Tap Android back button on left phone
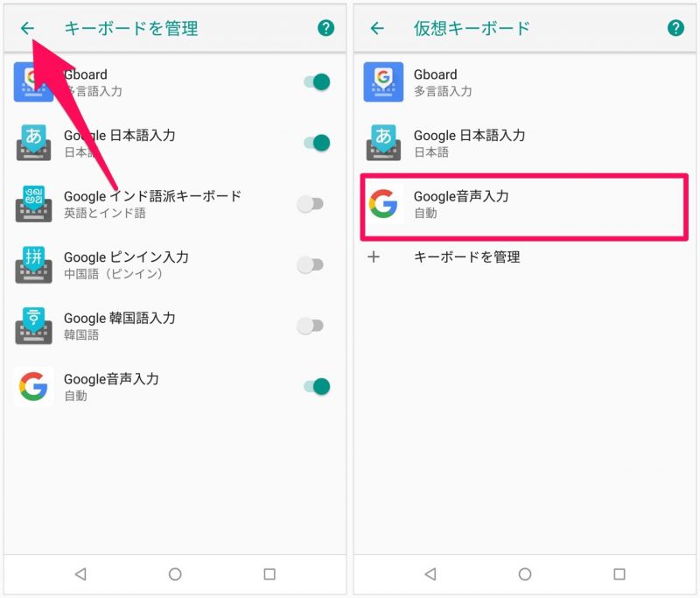The width and height of the screenshot is (700, 598). pos(80,573)
